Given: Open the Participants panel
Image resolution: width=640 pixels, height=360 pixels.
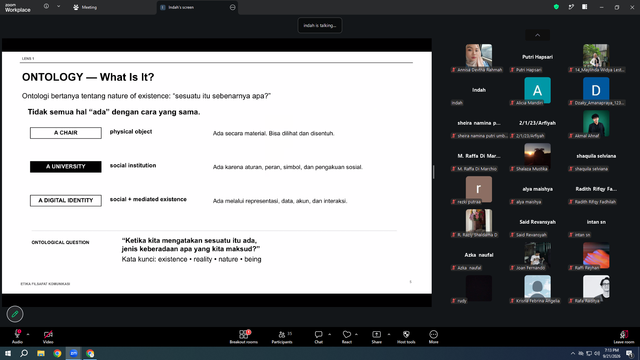Looking at the screenshot, I should tap(282, 336).
